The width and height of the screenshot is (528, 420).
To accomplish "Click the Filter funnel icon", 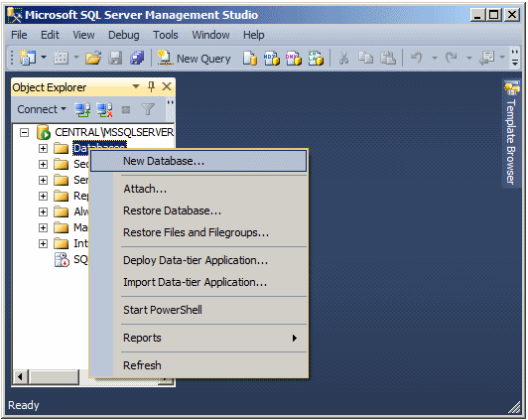I will pos(148,109).
